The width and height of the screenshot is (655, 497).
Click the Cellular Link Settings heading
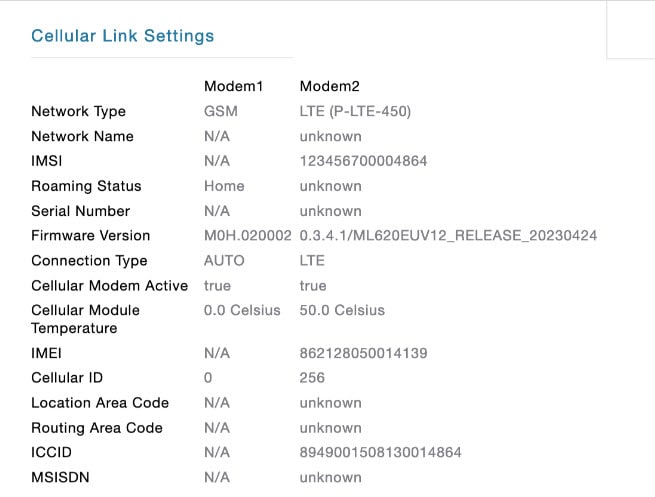click(x=122, y=36)
